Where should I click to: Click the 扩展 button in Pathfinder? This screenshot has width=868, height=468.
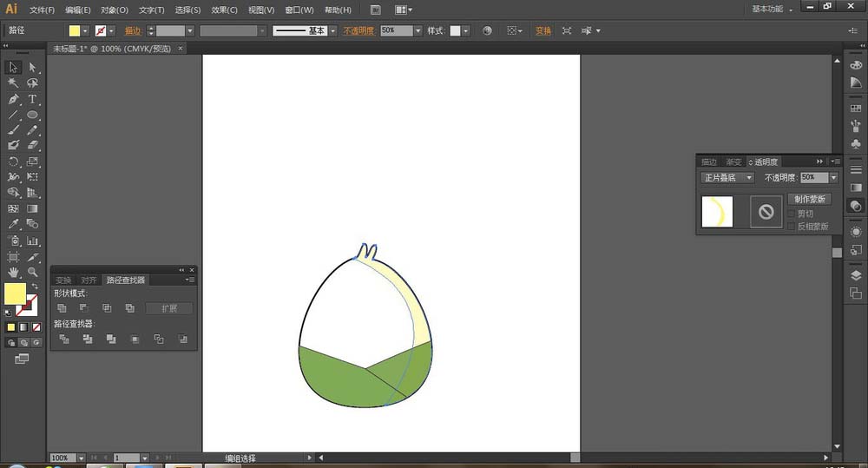point(169,308)
